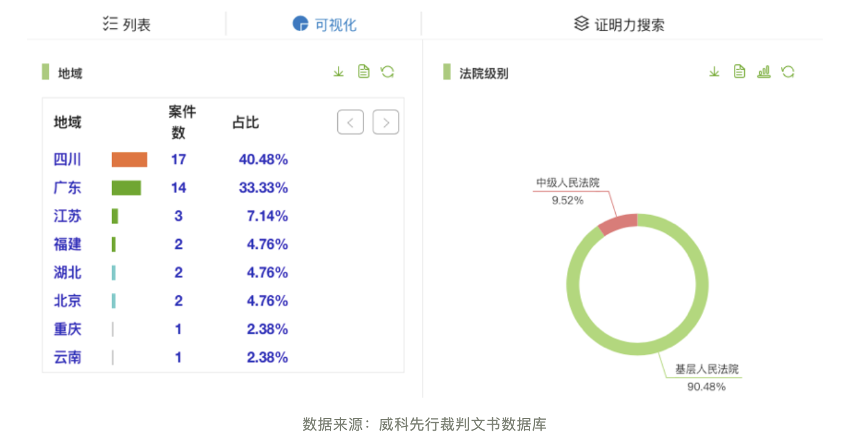Refresh the 地域 region panel

point(387,72)
